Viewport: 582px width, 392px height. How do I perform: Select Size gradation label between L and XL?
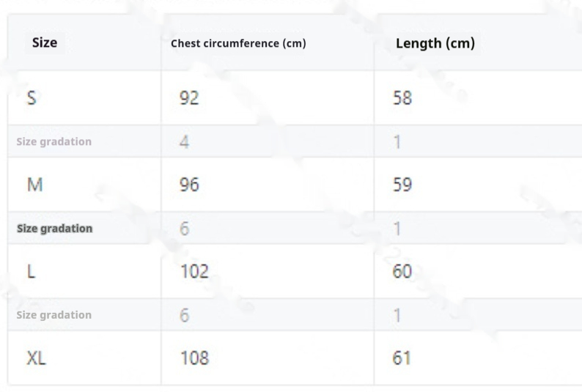(x=54, y=315)
